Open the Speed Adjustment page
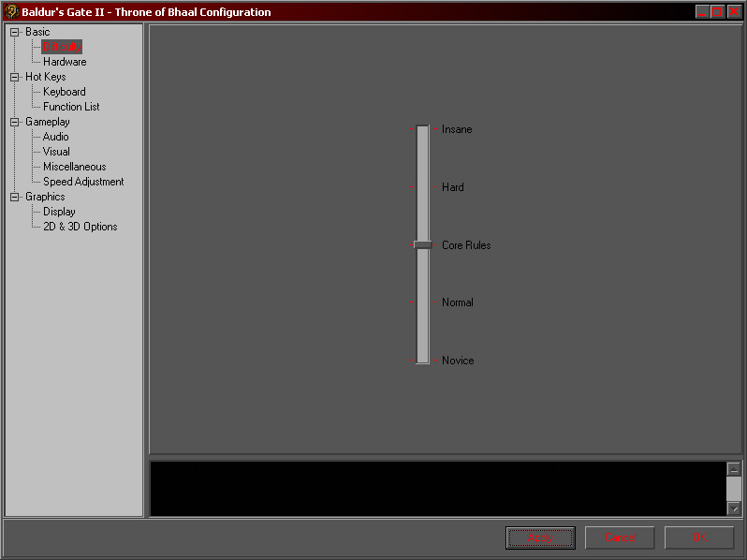This screenshot has height=560, width=747. 83,182
